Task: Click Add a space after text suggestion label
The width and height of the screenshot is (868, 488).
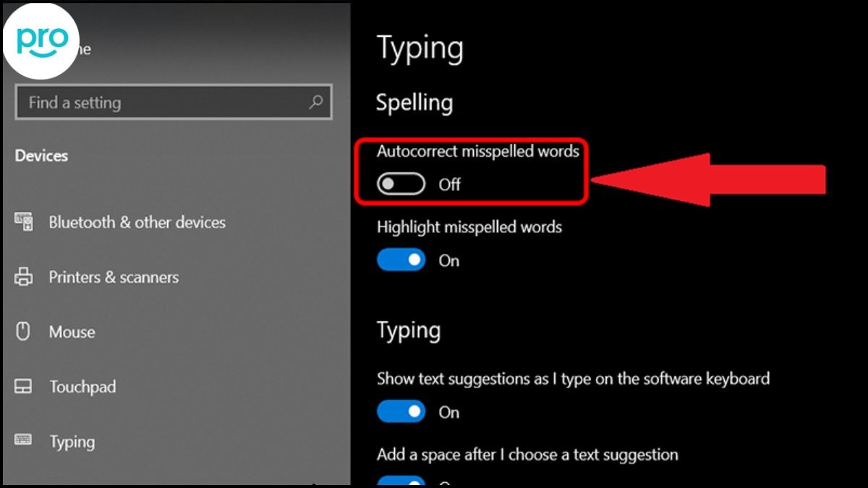Action: pyautogui.click(x=527, y=455)
